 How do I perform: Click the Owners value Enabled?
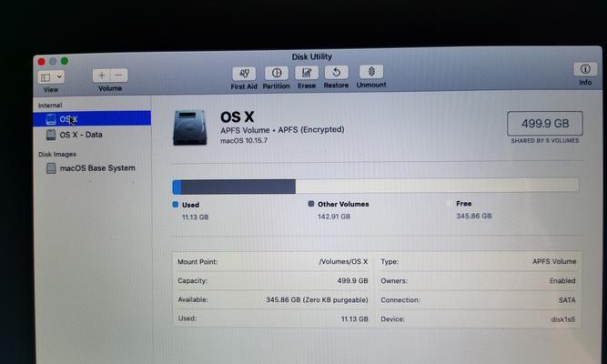(x=562, y=281)
